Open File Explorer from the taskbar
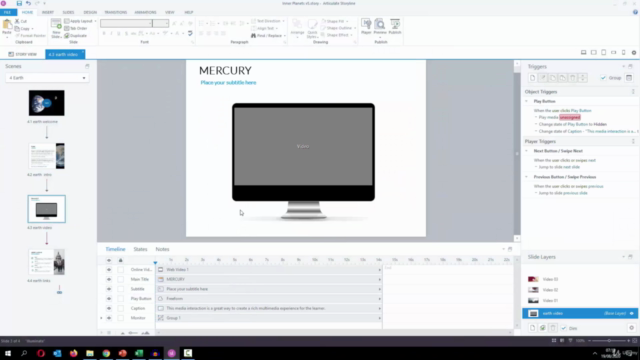Image resolution: width=640 pixels, height=360 pixels. (x=90, y=353)
